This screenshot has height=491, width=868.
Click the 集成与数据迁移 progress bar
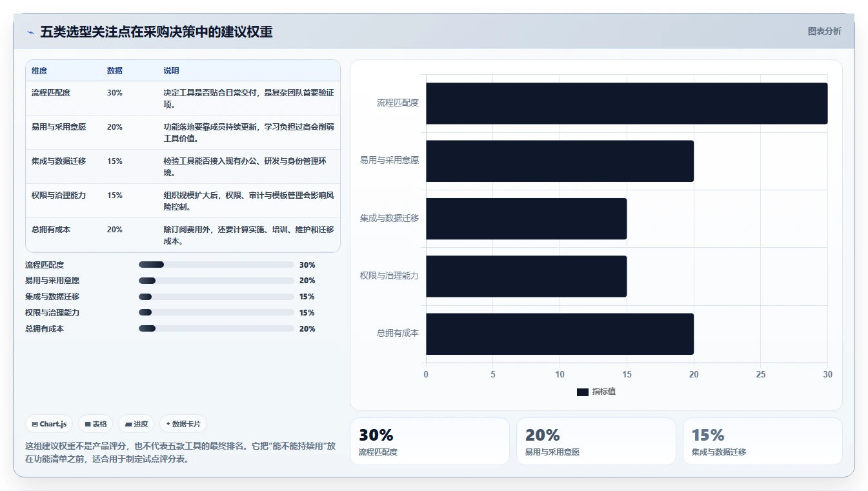click(216, 297)
